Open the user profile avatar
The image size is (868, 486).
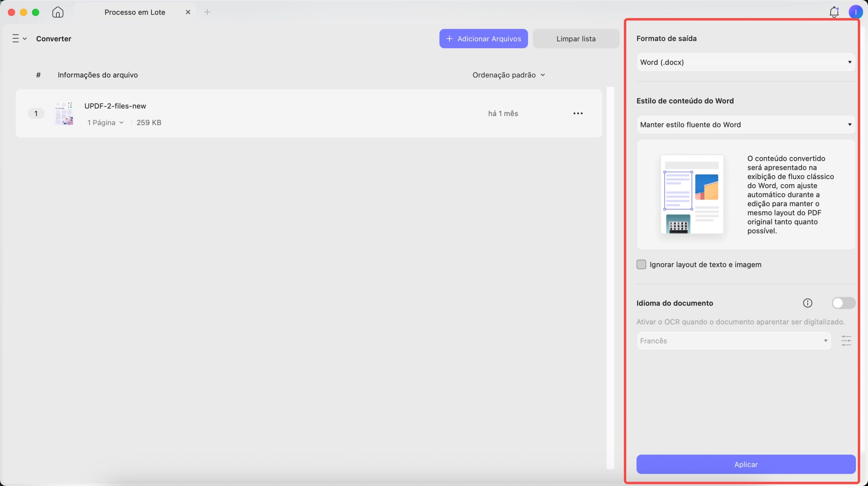click(855, 12)
